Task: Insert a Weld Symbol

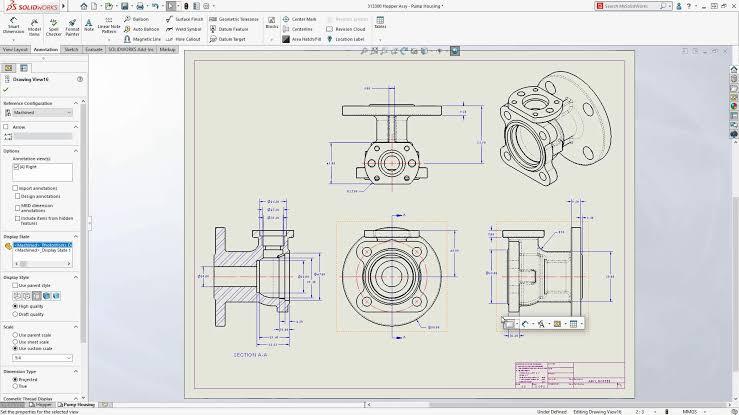Action: (x=183, y=29)
